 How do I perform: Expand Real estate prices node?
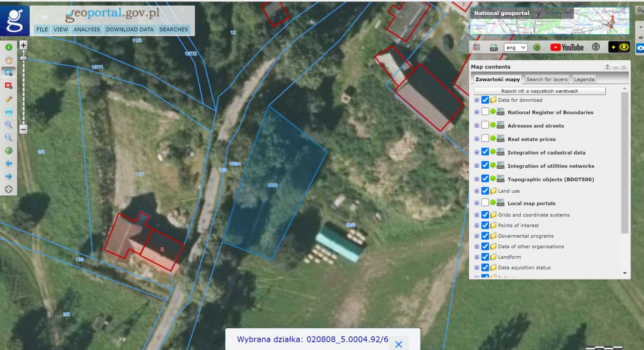(x=477, y=138)
